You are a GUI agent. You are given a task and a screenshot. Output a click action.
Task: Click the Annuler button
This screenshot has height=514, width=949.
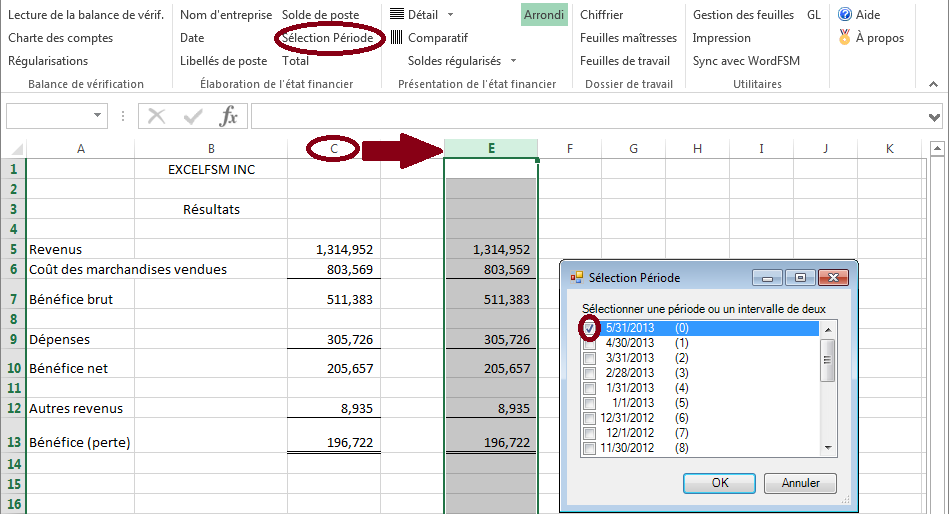point(800,483)
